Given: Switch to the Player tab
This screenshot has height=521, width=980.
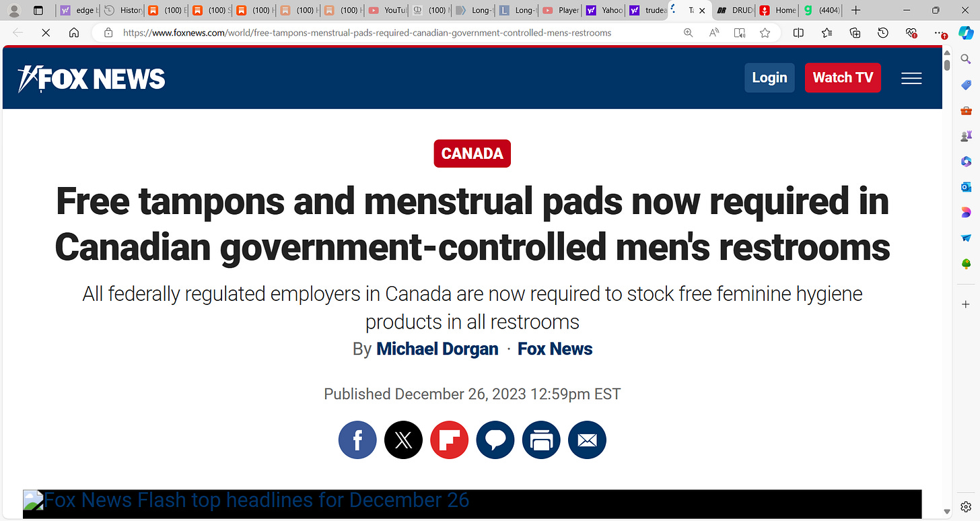Looking at the screenshot, I should pyautogui.click(x=561, y=10).
